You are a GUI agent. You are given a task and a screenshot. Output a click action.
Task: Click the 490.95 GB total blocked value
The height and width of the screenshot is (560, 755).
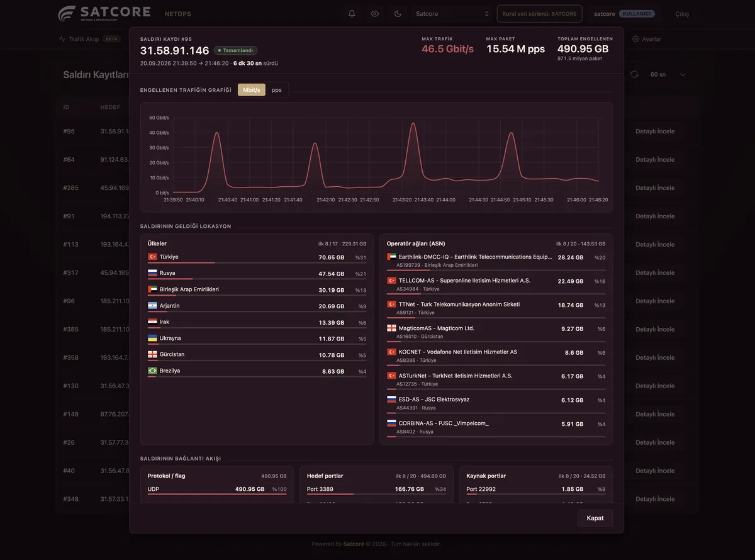pos(583,49)
